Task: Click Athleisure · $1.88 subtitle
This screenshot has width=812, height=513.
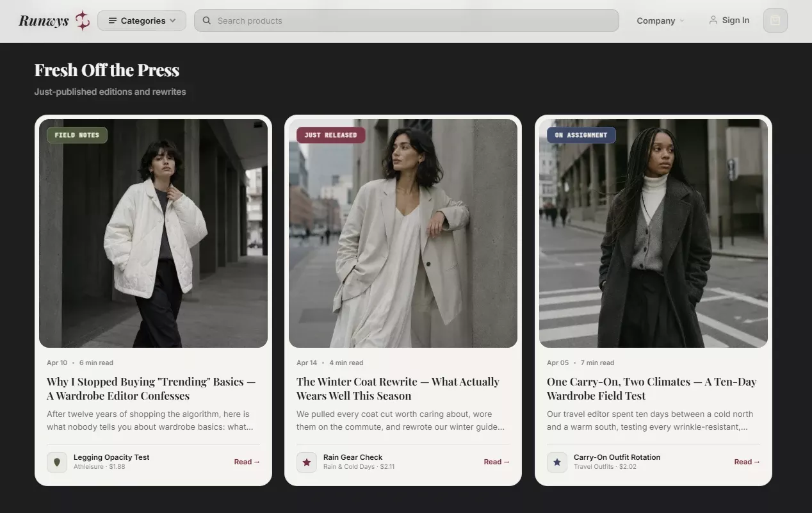Action: (x=99, y=467)
